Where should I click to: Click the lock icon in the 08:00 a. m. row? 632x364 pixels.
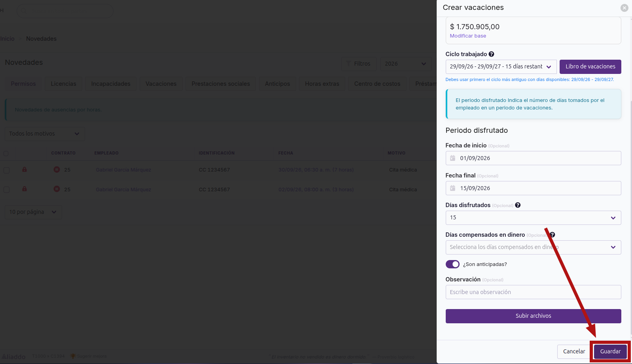pos(25,189)
